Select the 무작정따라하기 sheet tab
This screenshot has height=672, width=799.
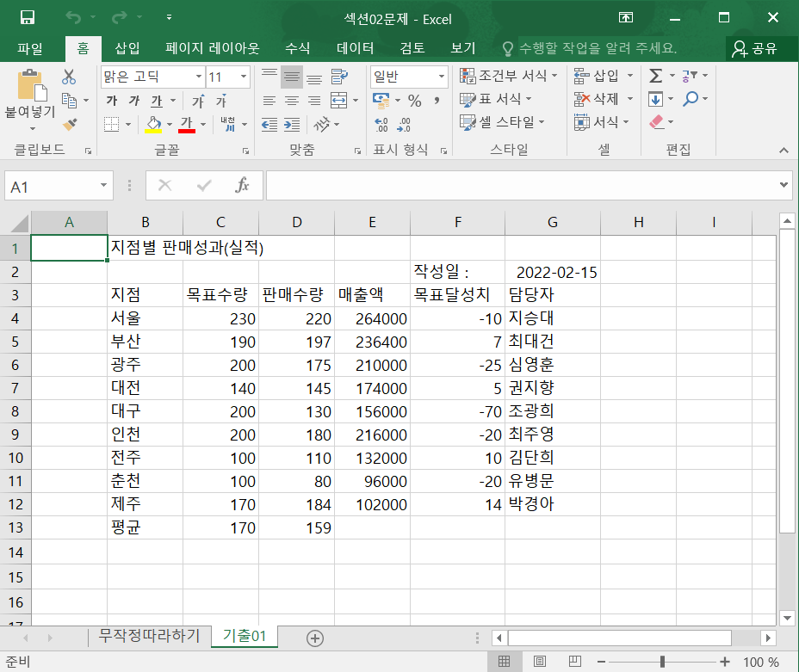click(149, 637)
